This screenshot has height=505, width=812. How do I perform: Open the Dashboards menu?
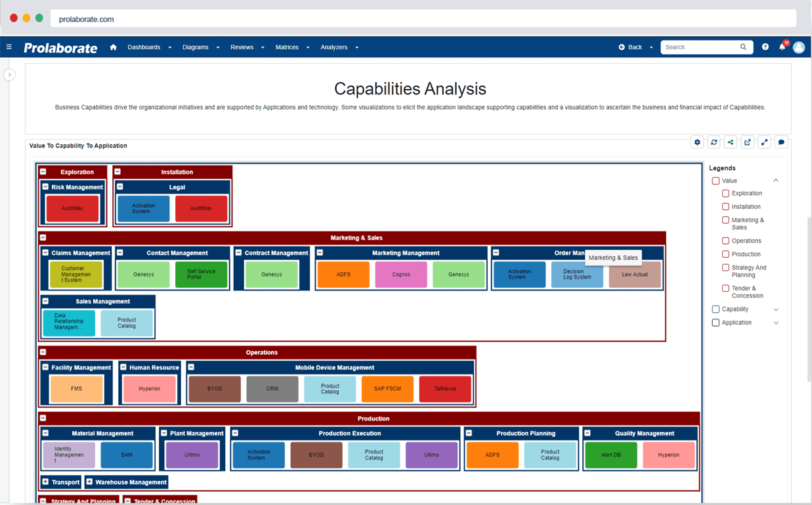click(150, 47)
